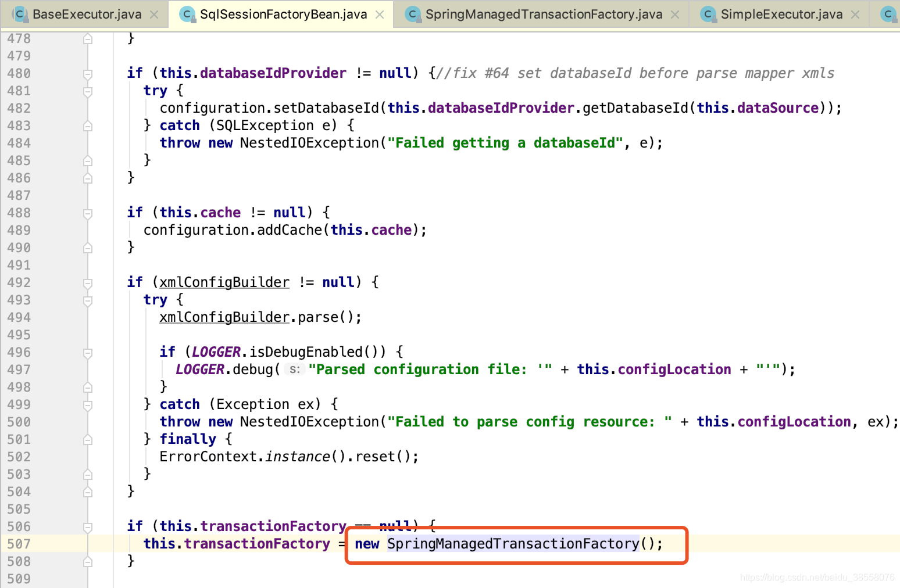Click the LOGGER.isDebugEnabled() call on line 496
900x588 pixels.
pos(284,352)
